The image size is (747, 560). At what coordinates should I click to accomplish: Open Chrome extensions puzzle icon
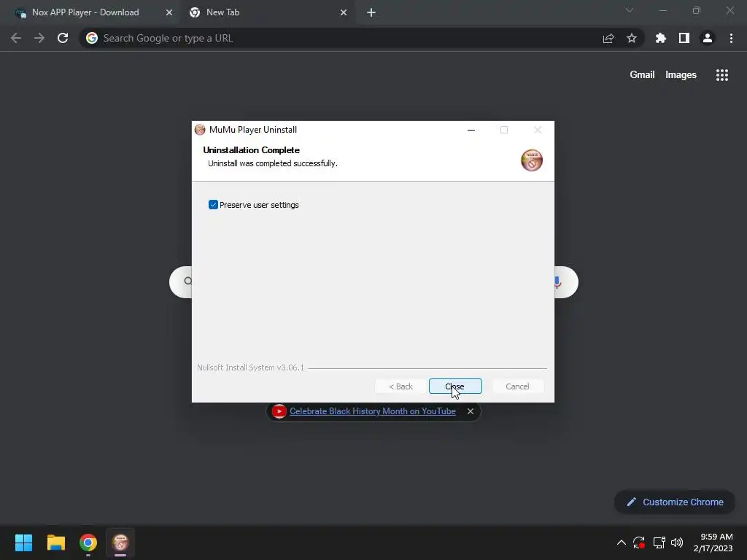point(661,38)
